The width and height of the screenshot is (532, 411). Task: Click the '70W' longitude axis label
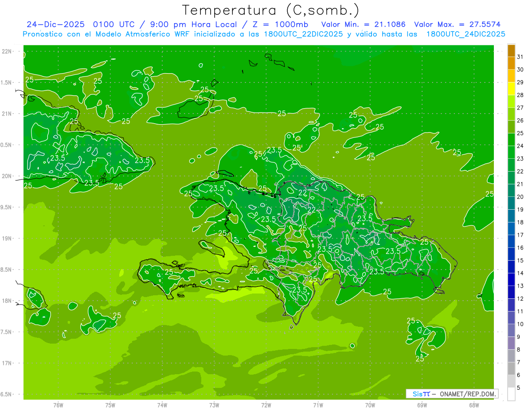tap(370, 405)
